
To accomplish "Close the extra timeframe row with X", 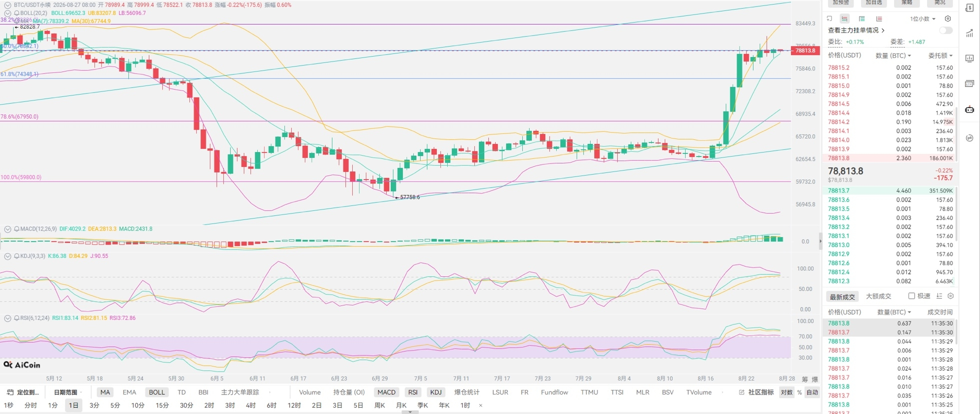I will (481, 405).
